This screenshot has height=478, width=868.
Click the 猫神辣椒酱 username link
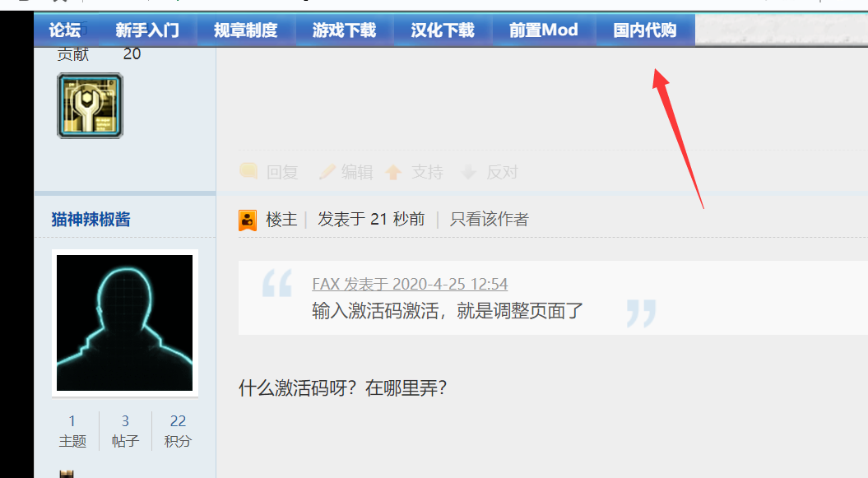91,220
